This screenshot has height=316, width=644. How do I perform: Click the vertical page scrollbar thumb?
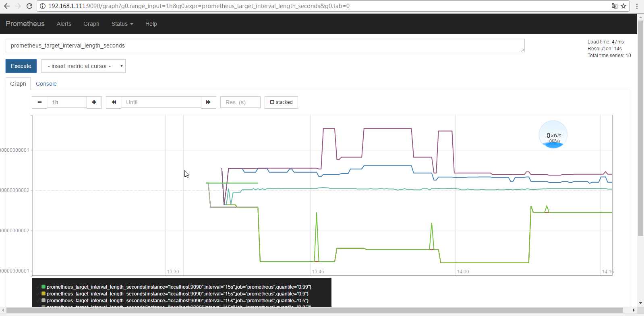640,128
